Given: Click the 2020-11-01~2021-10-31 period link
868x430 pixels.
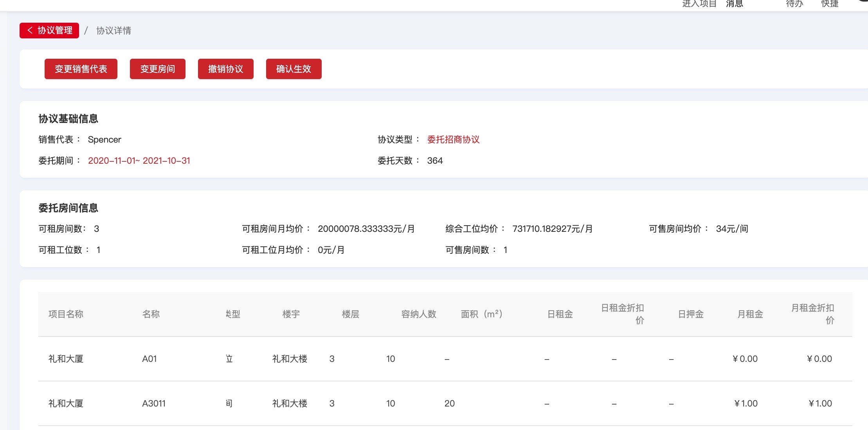Looking at the screenshot, I should pos(139,161).
